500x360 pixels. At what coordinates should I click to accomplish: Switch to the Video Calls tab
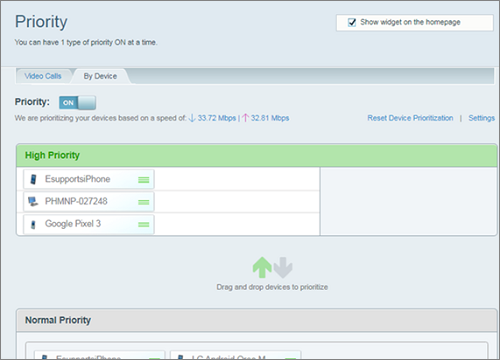pyautogui.click(x=43, y=76)
